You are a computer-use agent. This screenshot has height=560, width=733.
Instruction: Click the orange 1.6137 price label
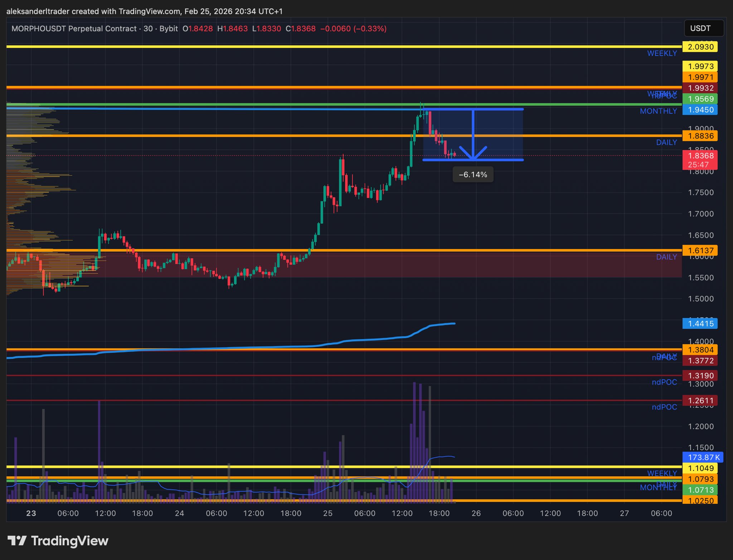(700, 250)
